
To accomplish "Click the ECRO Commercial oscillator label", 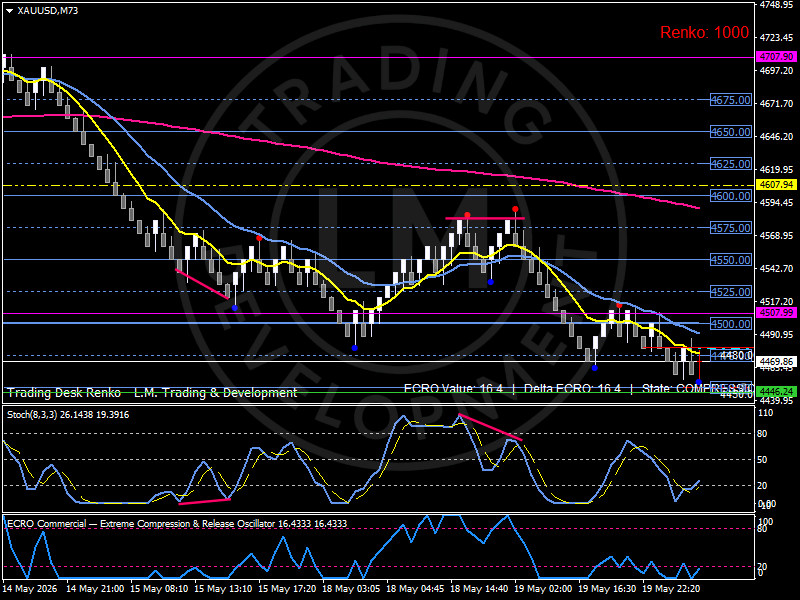I will [x=177, y=523].
